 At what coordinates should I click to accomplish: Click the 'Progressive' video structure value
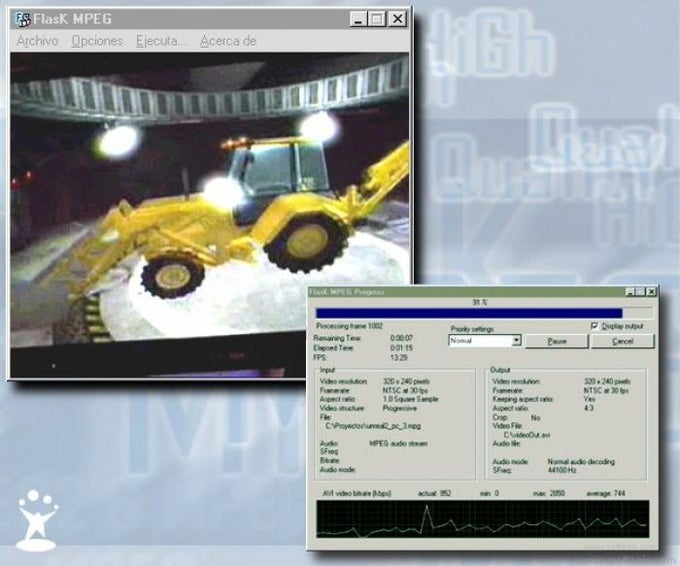click(x=399, y=408)
